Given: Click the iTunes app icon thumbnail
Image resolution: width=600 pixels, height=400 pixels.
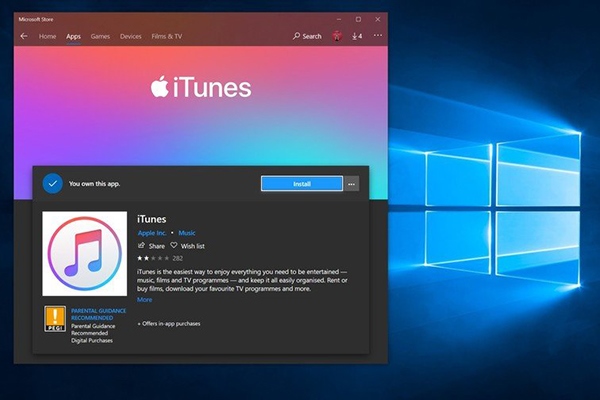Looking at the screenshot, I should 85,253.
